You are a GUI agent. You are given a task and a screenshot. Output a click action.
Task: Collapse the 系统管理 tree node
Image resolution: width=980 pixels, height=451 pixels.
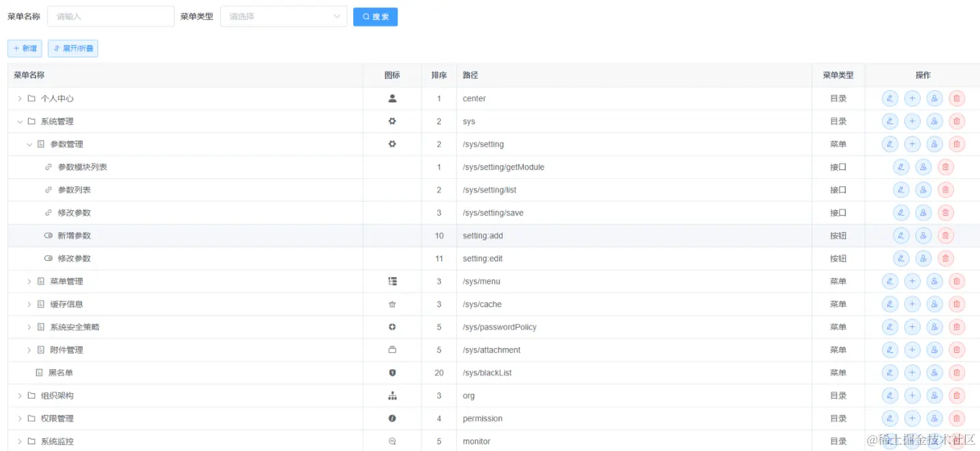20,121
